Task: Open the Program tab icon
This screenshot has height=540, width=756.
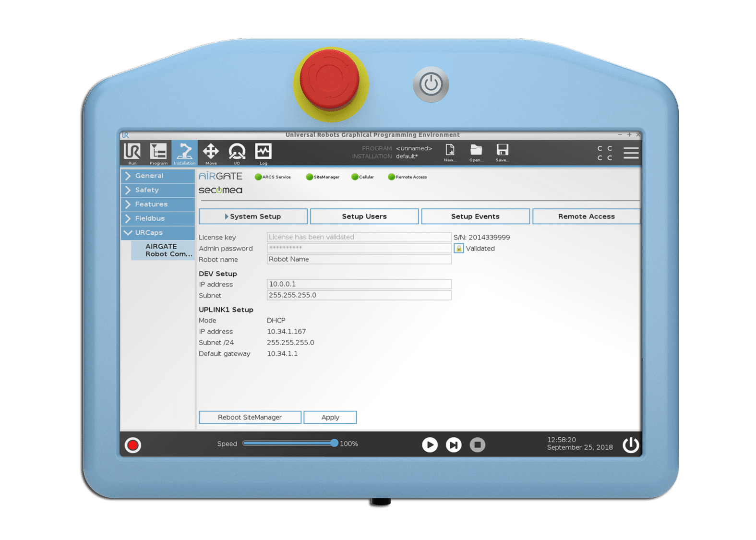Action: (x=158, y=153)
